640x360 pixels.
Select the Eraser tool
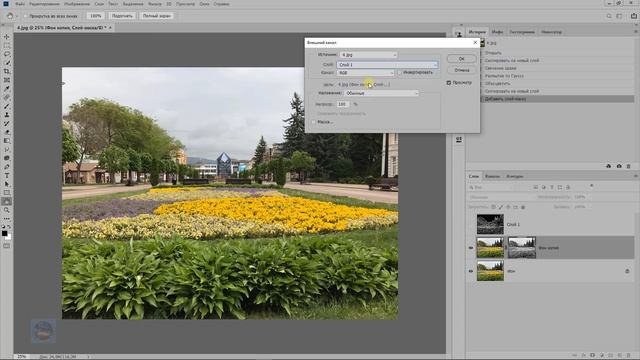tap(7, 132)
